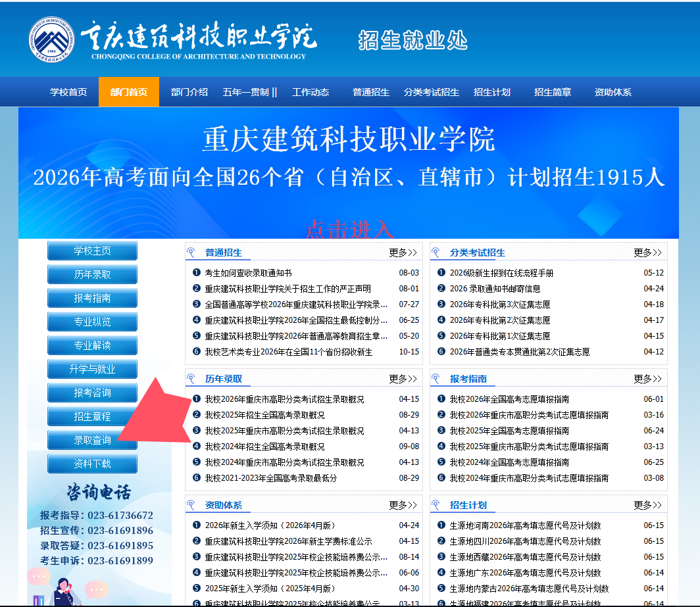Open 我校2021-2023年全国高考录取最低分
700x607 pixels.
pyautogui.click(x=270, y=478)
